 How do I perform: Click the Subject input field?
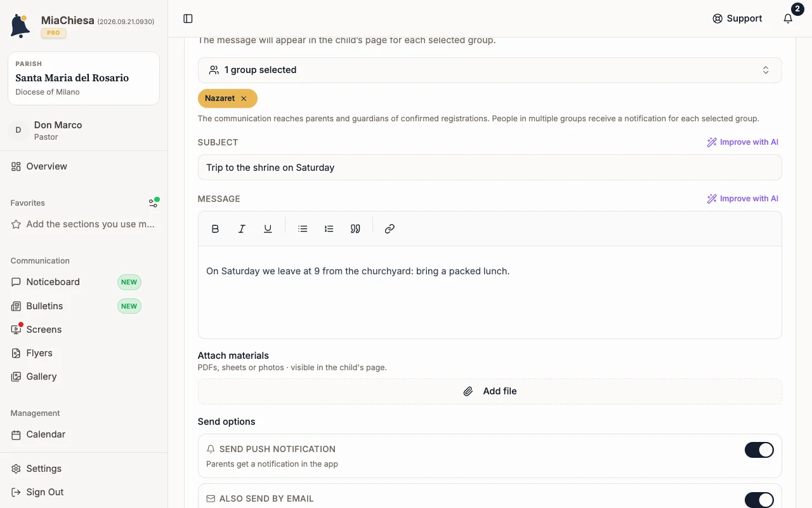tap(490, 168)
